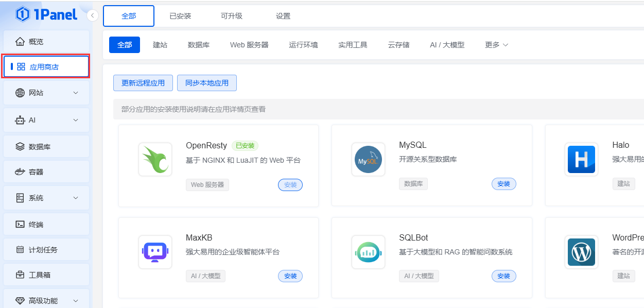
Task: Click the robot icon beside AI
Action: coord(20,120)
